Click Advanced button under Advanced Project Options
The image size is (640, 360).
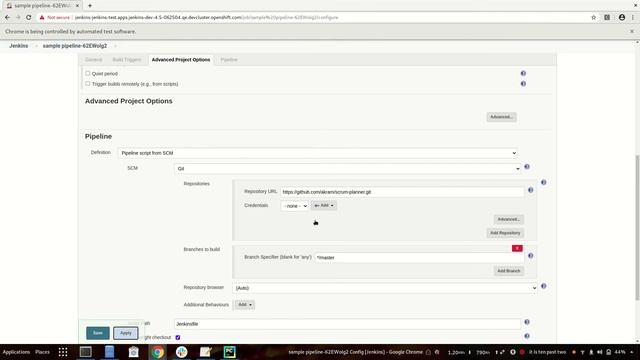[501, 117]
